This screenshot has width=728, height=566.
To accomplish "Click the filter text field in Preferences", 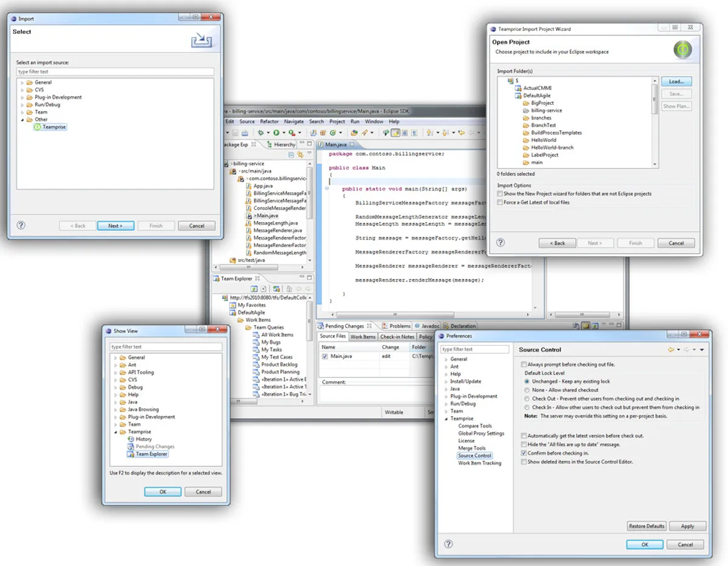I will [x=475, y=349].
